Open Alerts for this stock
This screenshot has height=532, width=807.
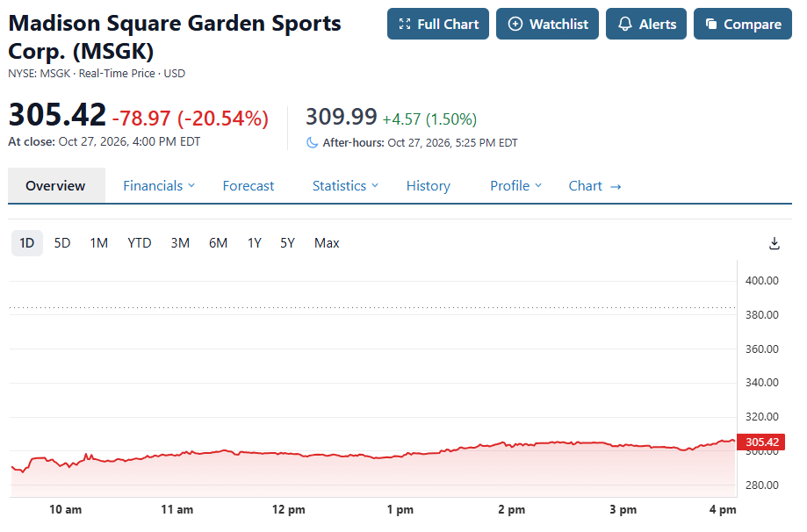[x=646, y=24]
